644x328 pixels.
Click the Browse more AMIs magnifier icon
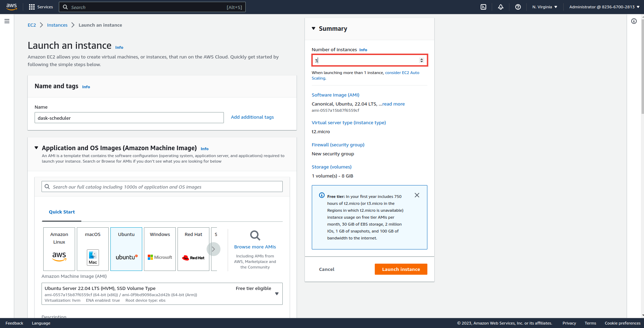[255, 236]
